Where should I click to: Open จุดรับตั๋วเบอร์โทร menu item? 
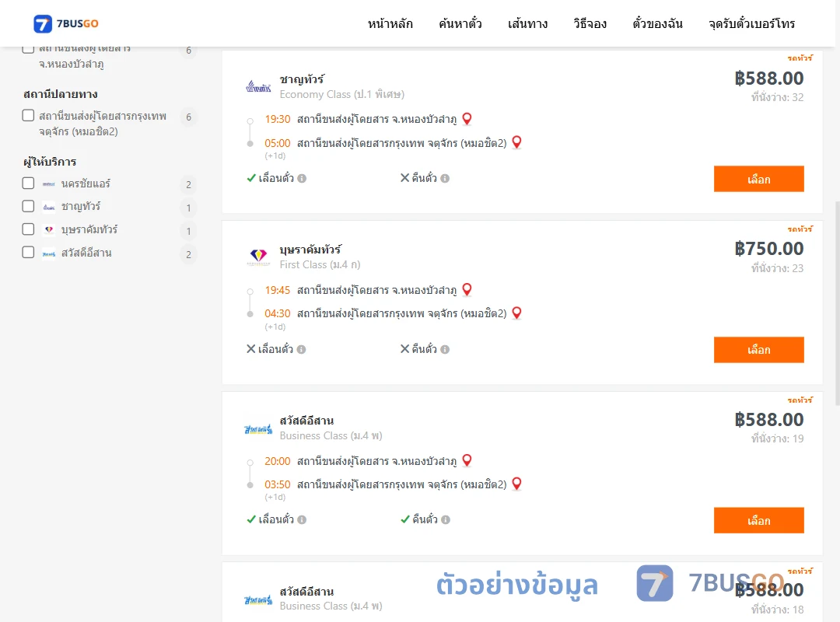751,23
